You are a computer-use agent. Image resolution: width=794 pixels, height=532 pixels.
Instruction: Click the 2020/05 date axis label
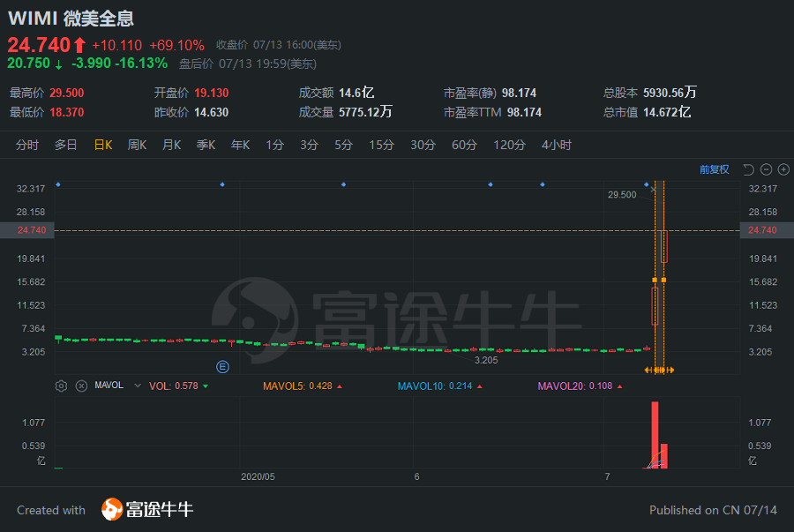tap(258, 476)
